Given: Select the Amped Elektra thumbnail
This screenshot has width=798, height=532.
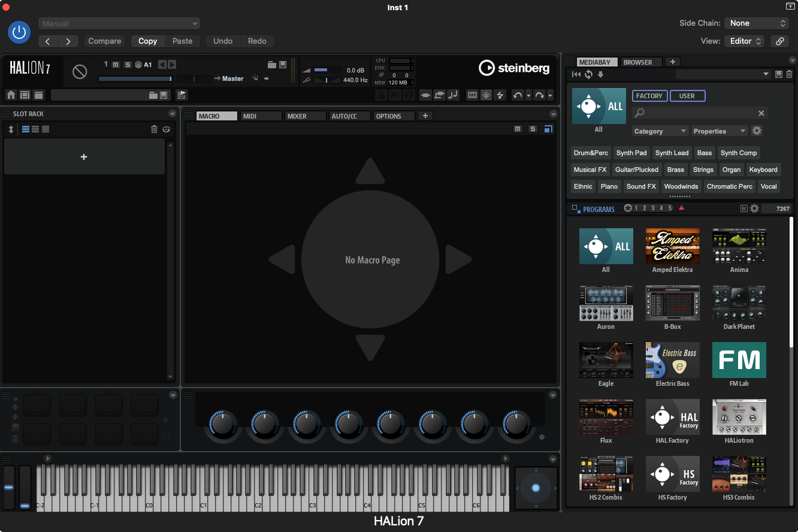Looking at the screenshot, I should pos(672,246).
